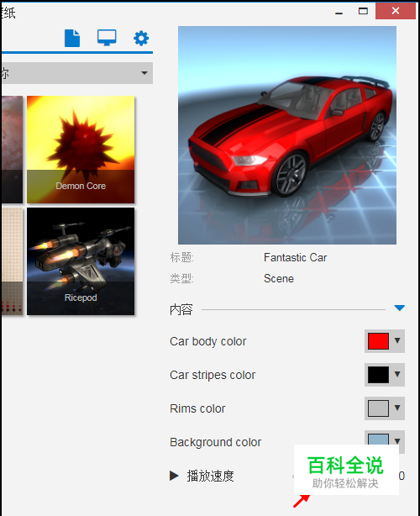Click the gray Rims color swatch

378,408
